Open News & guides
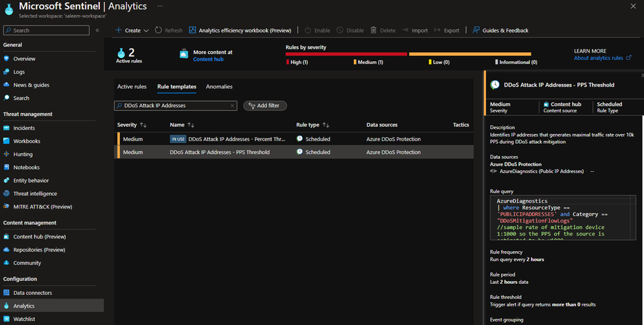 (x=31, y=85)
